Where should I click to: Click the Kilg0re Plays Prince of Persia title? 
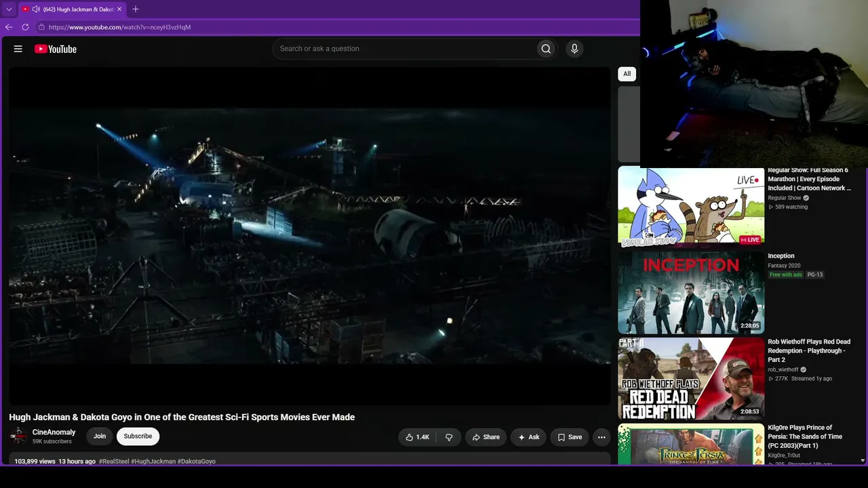pos(805,436)
